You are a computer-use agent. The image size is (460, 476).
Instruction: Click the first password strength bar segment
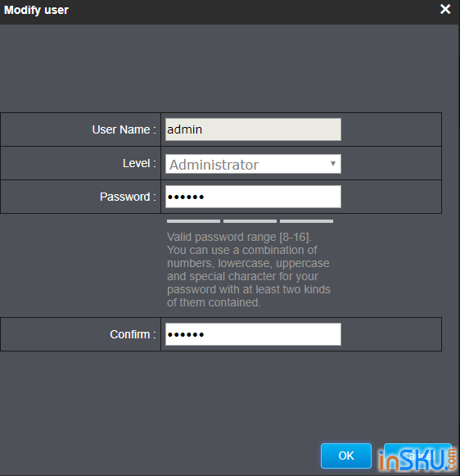click(193, 221)
